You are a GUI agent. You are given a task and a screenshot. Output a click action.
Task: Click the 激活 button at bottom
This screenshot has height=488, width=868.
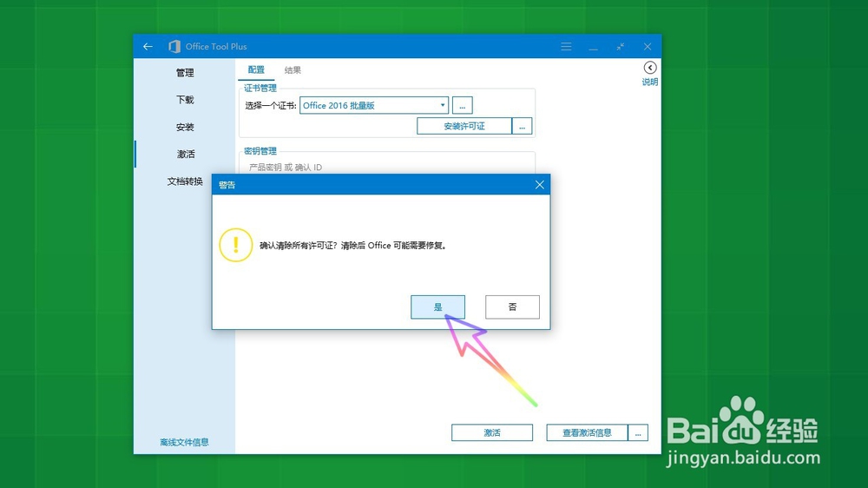pos(492,432)
